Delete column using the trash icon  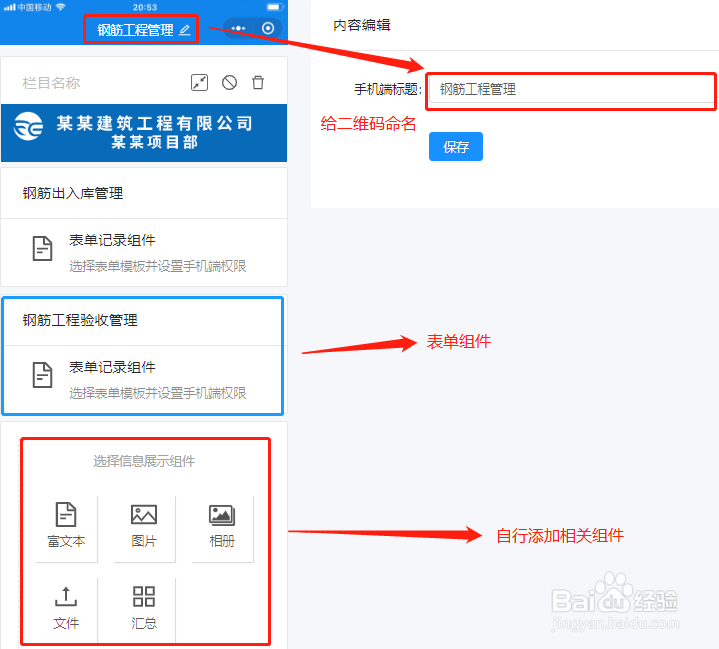[258, 83]
